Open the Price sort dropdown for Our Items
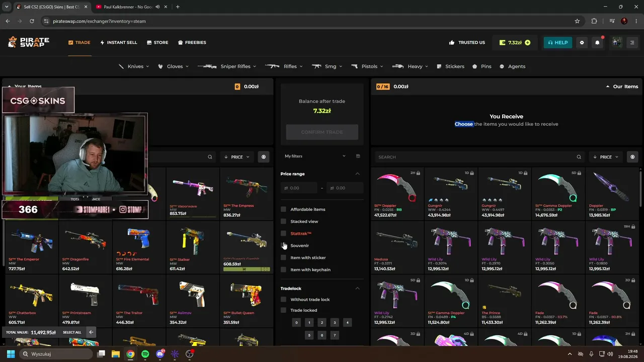The width and height of the screenshot is (644, 362). (606, 157)
